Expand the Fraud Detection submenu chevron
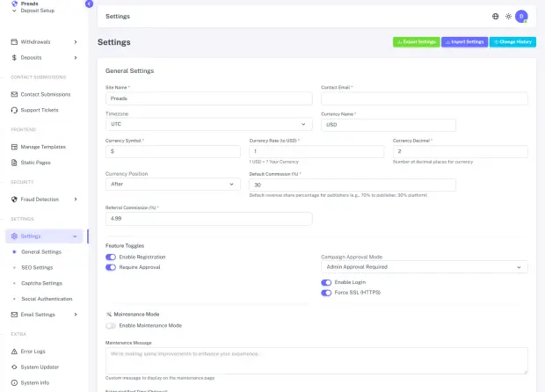Screen dimensions: 545x392 [x=76, y=200]
